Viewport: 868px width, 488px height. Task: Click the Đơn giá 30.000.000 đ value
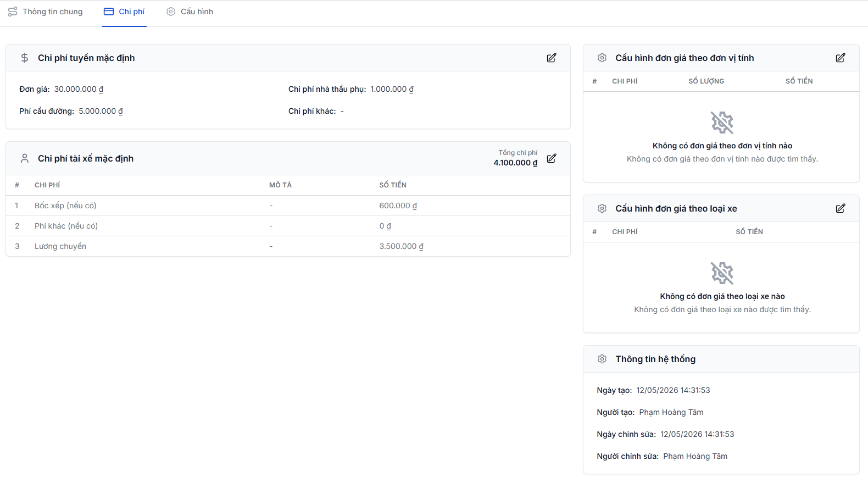tap(79, 89)
